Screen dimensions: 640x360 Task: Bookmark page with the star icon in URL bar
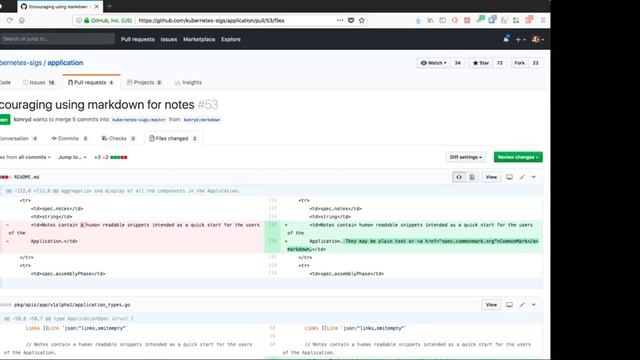click(362, 20)
